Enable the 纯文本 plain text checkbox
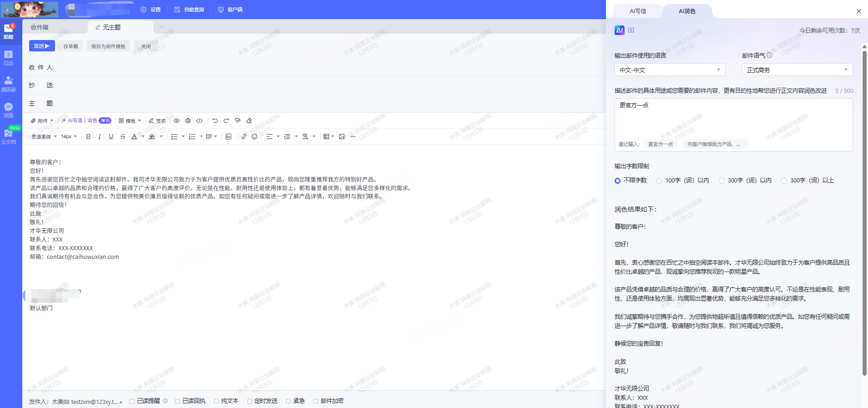The image size is (868, 408). [x=217, y=401]
